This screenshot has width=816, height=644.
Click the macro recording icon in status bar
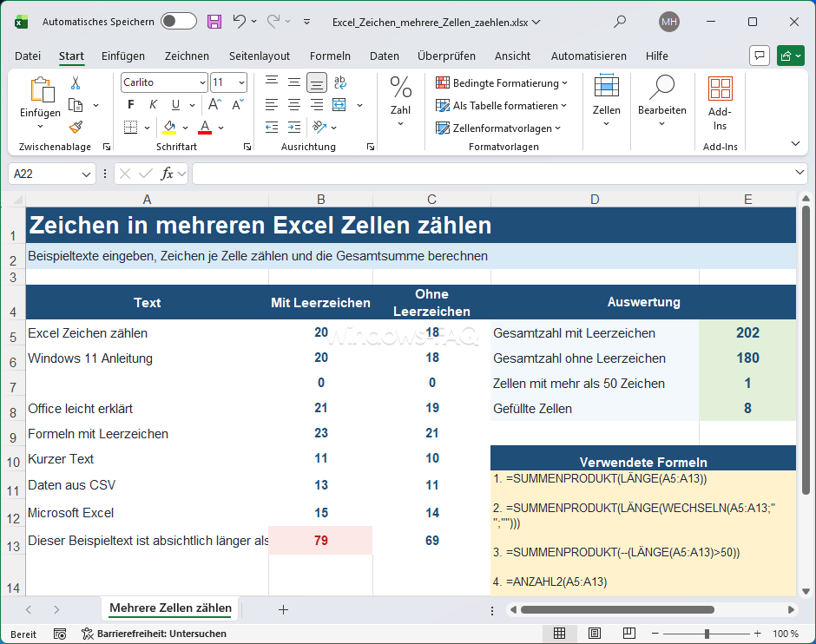60,634
